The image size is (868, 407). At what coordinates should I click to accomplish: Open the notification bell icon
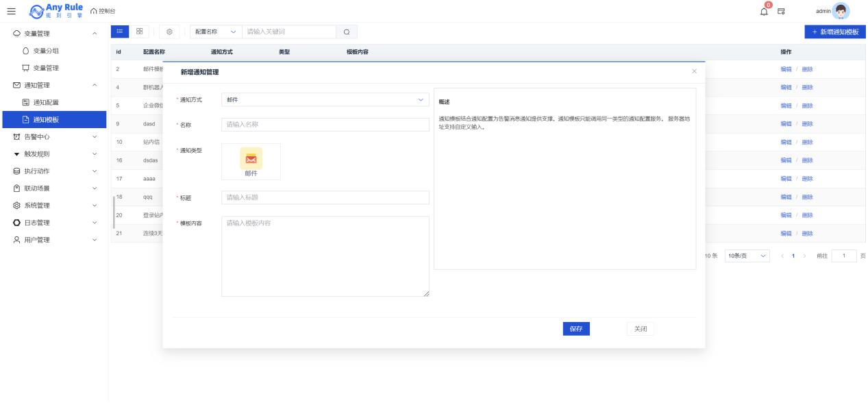(764, 11)
